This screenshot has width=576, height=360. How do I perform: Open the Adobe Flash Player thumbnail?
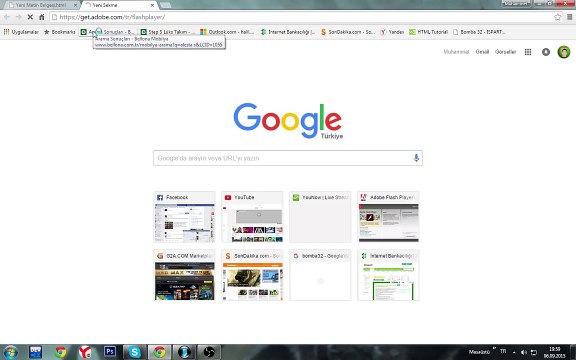(388, 217)
